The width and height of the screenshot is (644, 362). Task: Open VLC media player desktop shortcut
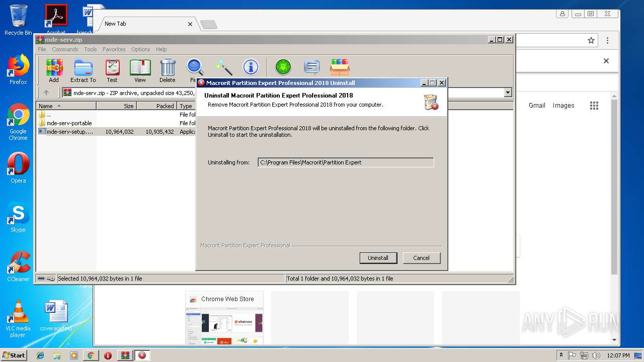click(x=18, y=319)
